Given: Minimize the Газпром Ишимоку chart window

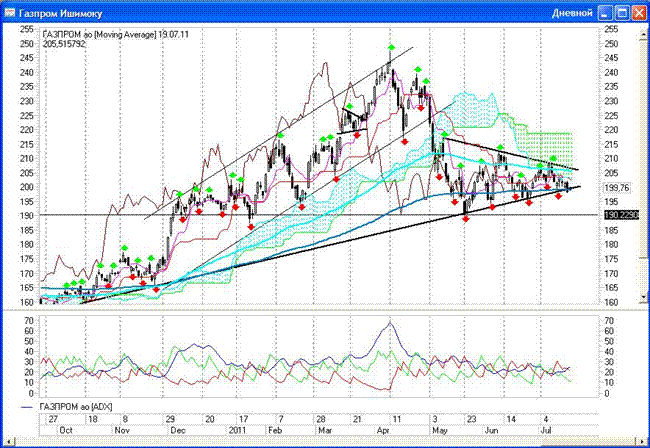Looking at the screenshot, I should 605,13.
